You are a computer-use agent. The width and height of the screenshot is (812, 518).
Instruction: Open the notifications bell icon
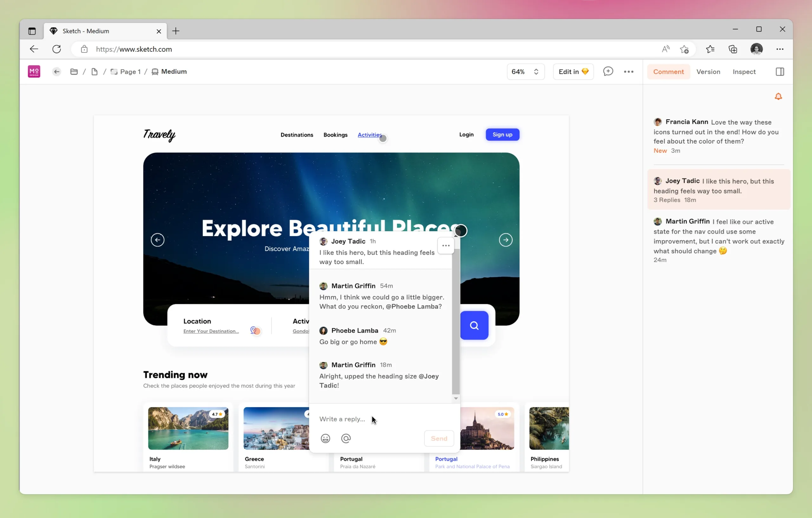778,97
